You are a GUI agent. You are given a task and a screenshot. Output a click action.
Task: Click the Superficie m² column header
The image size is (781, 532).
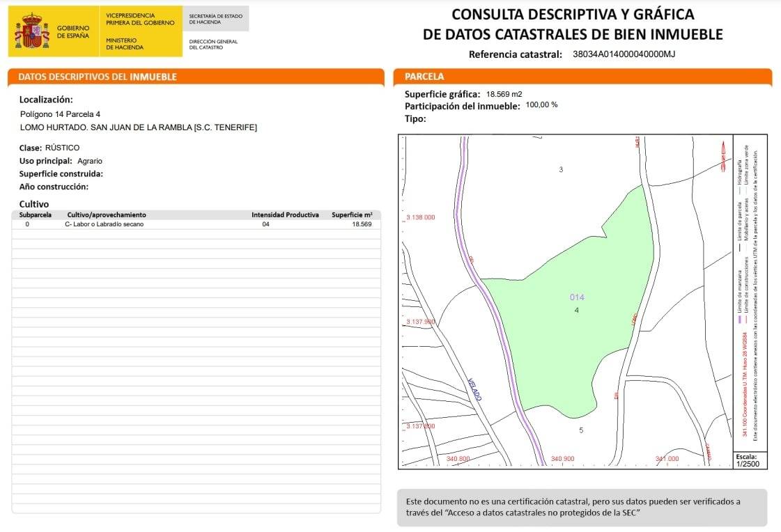(x=352, y=215)
